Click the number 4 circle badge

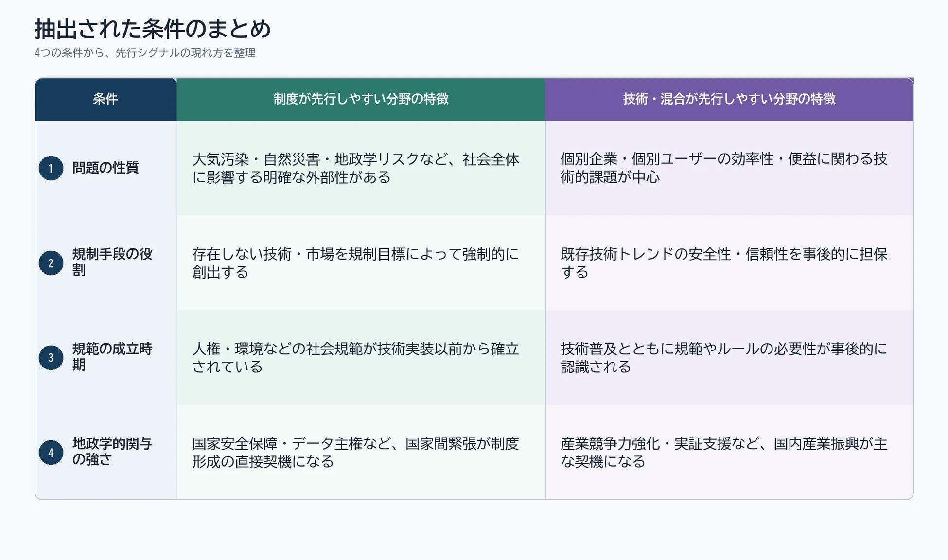(51, 453)
